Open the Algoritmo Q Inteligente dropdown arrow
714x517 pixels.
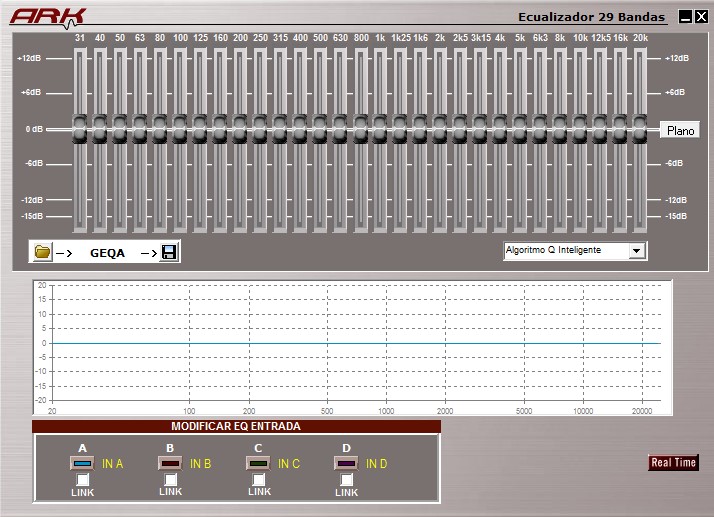637,251
